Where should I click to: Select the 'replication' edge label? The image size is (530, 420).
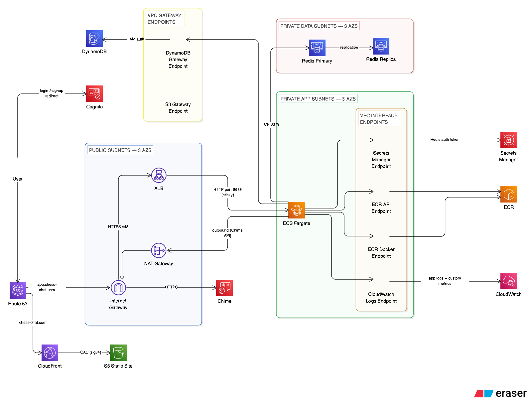349,48
